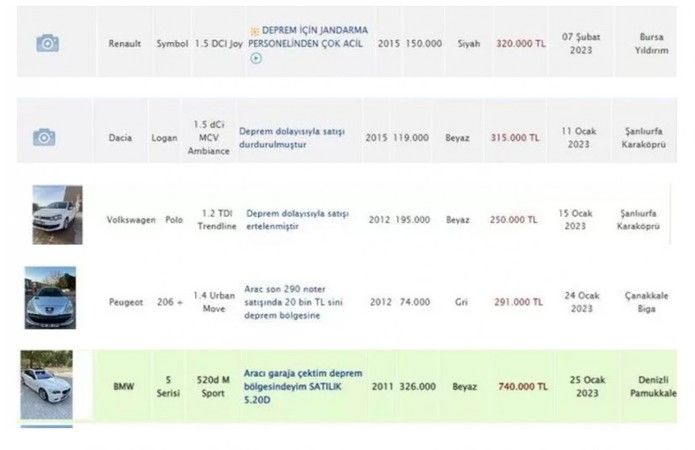
Task: Click the date '25 Ocak 2023'
Action: [587, 387]
